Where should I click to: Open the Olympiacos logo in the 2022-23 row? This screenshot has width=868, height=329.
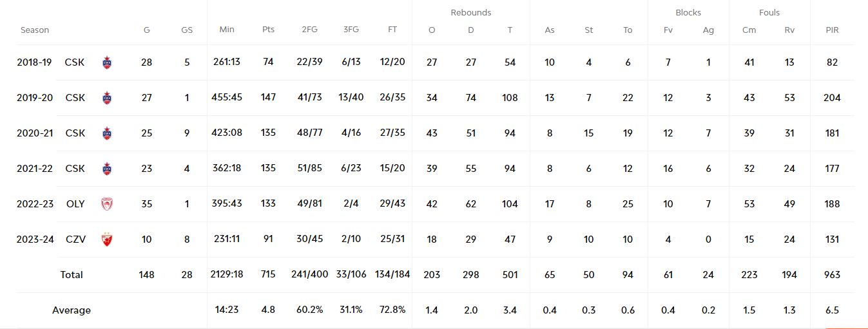pos(107,204)
